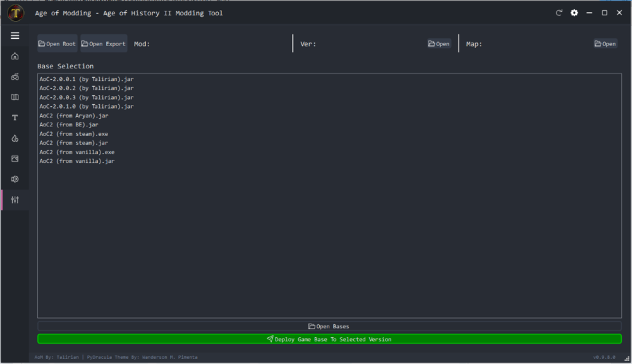Click the Base Selection heading
The width and height of the screenshot is (632, 364).
pyautogui.click(x=65, y=66)
